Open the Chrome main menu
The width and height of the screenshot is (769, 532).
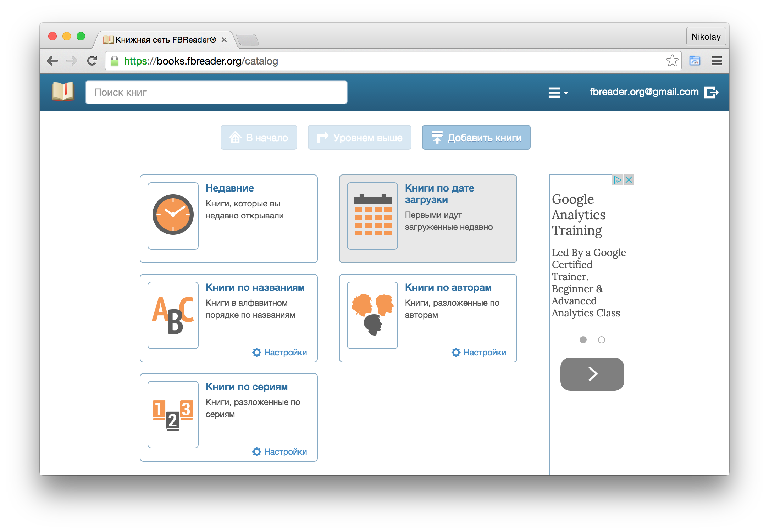pos(717,61)
